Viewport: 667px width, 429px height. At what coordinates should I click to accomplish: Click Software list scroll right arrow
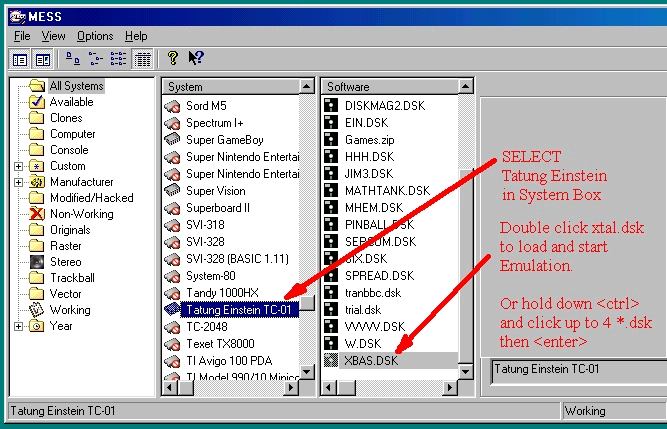pos(450,388)
